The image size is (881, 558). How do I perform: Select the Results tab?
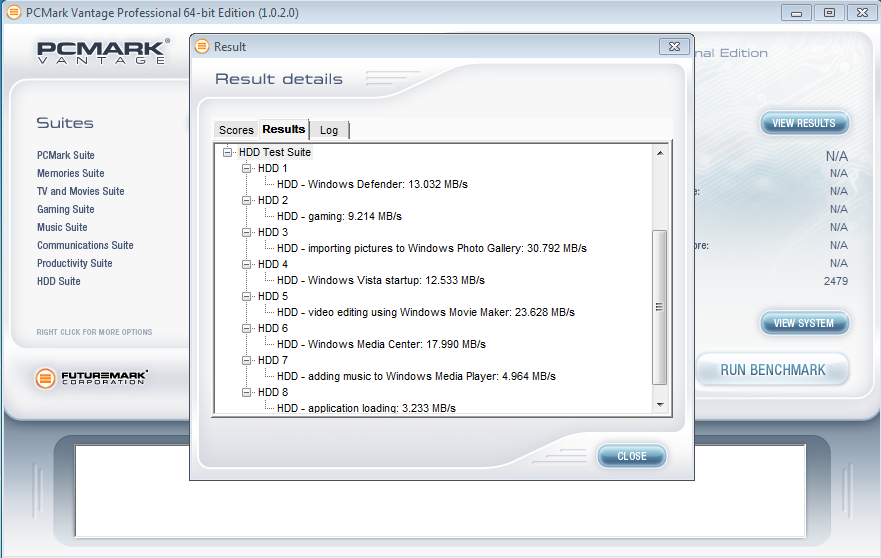[x=284, y=129]
